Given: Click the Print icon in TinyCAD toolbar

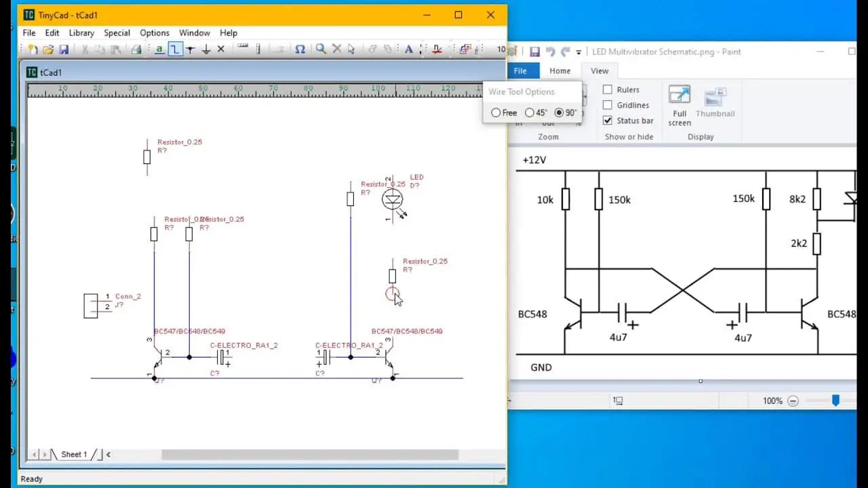Looking at the screenshot, I should 136,49.
